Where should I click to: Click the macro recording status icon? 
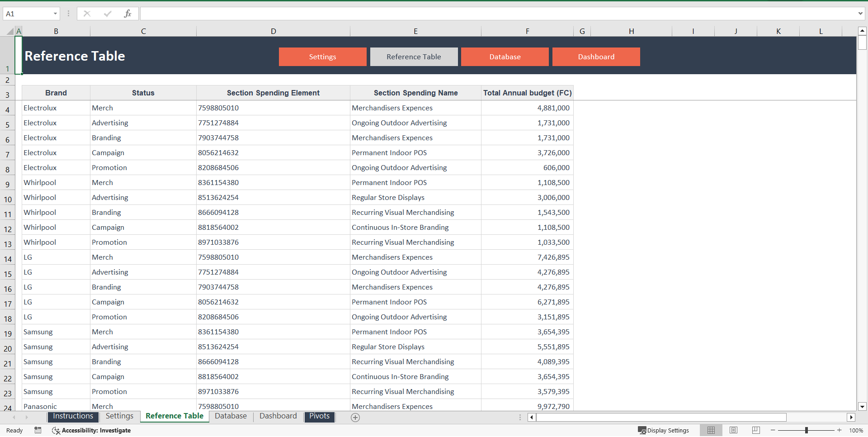pos(38,430)
